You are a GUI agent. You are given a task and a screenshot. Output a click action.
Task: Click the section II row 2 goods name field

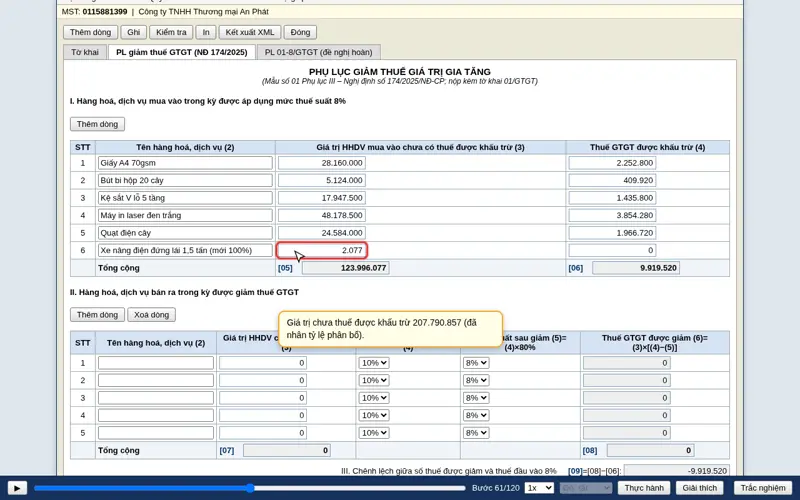tap(156, 381)
